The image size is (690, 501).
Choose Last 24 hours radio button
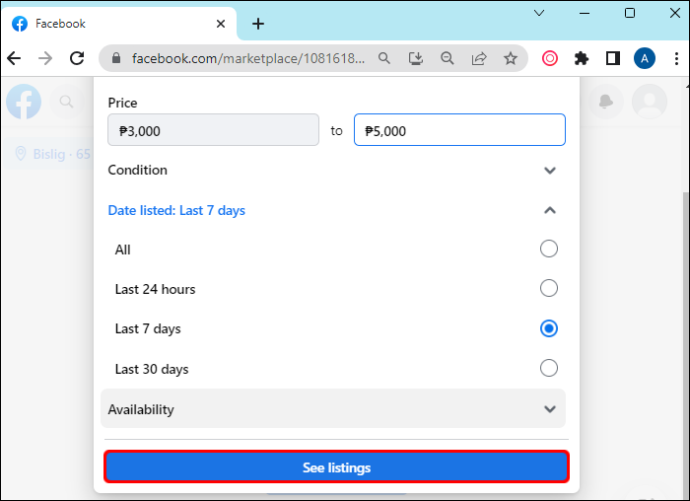[549, 289]
